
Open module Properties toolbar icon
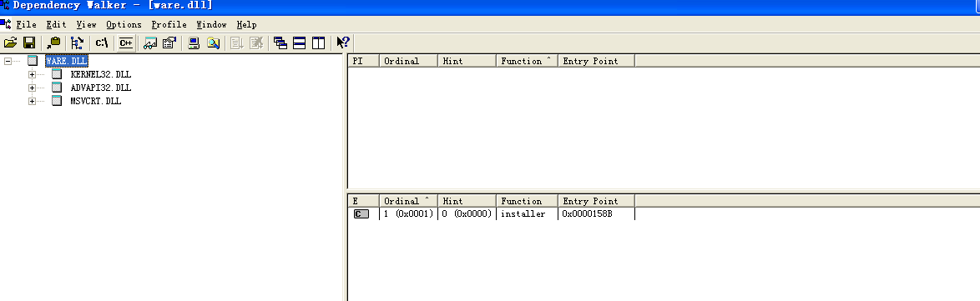169,43
